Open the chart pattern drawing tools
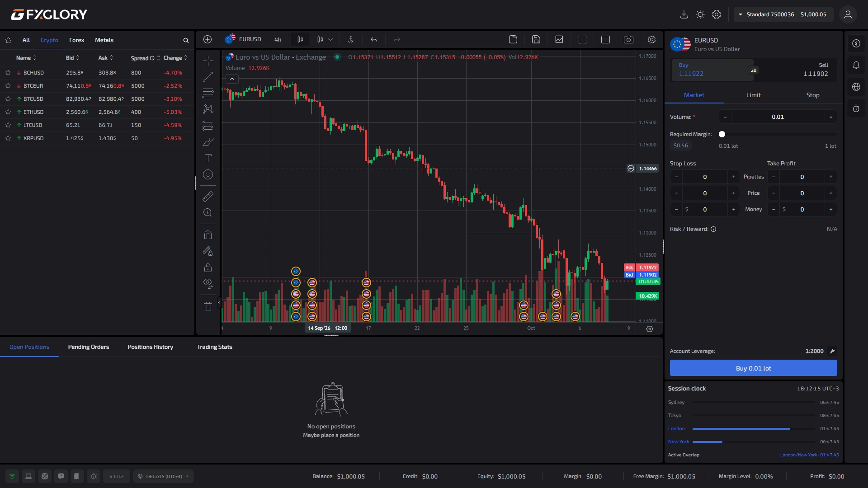Image resolution: width=868 pixels, height=488 pixels. pyautogui.click(x=208, y=109)
